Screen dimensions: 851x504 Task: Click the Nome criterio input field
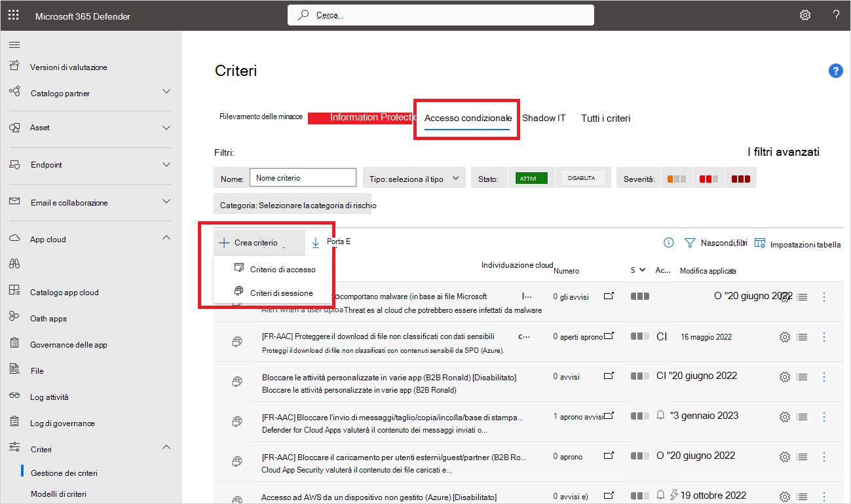click(303, 178)
